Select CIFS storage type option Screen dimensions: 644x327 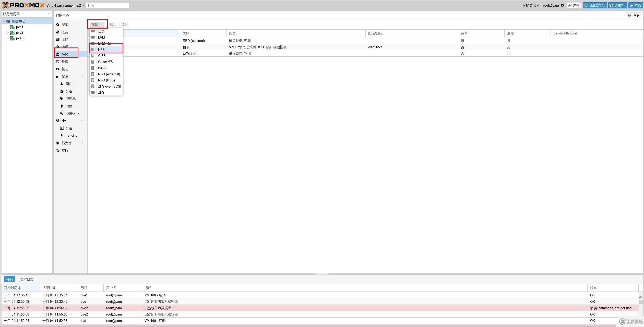point(101,55)
